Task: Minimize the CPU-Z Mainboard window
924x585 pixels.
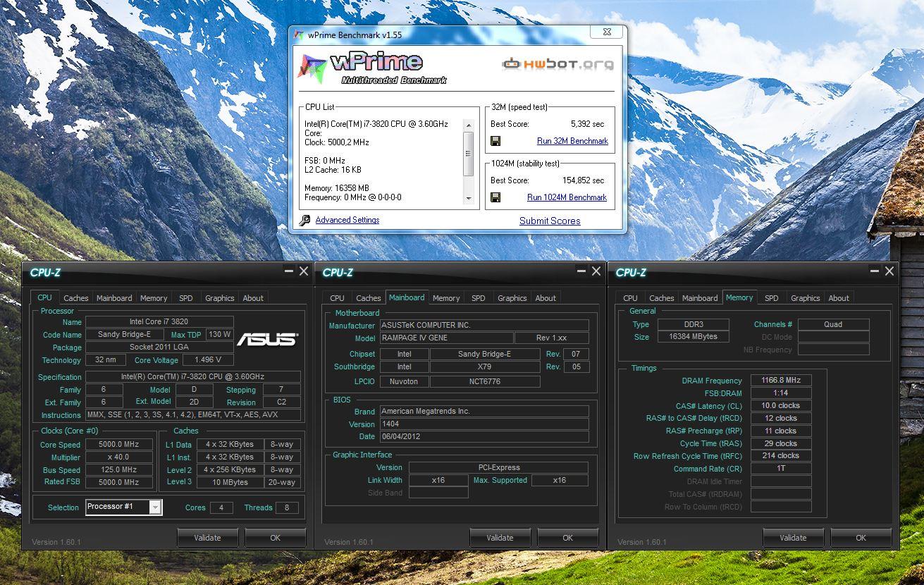Action: point(581,271)
